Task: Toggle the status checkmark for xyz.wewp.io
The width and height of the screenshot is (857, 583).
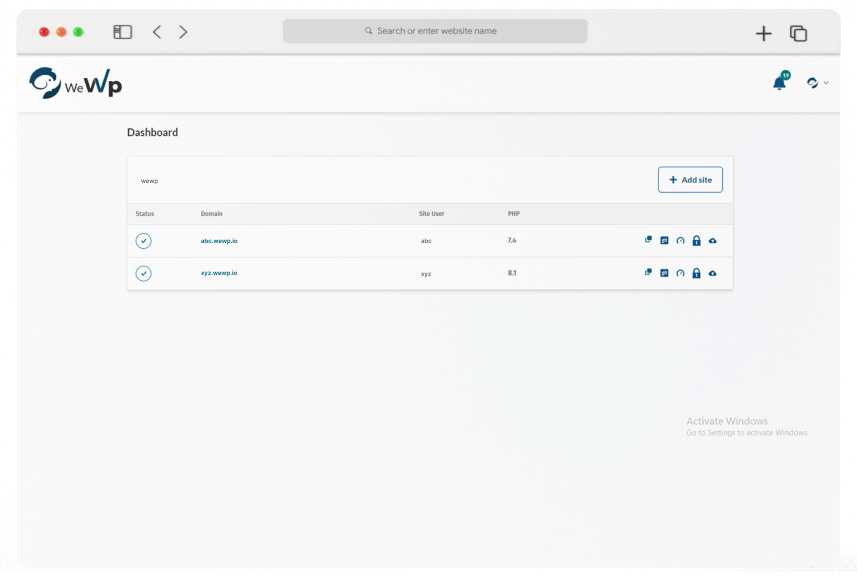Action: (x=143, y=273)
